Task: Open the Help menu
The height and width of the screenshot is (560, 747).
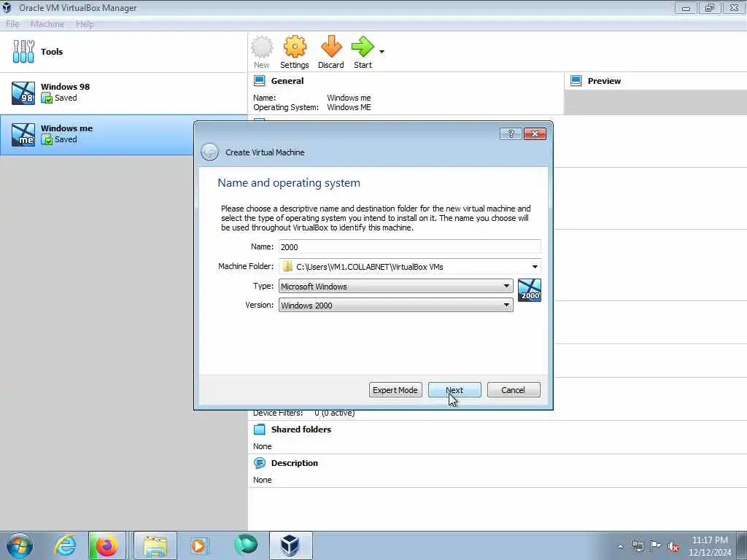Action: point(85,24)
